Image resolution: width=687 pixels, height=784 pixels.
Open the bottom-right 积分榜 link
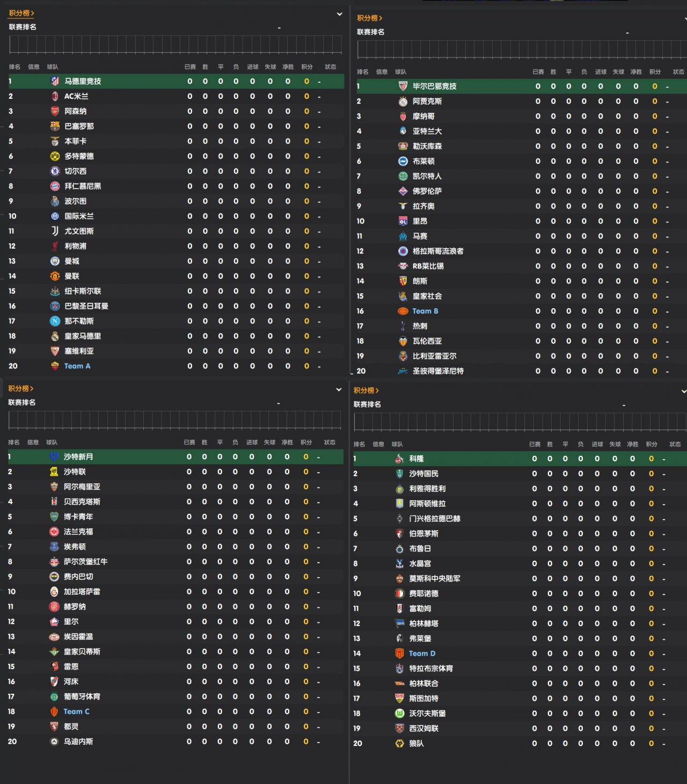pos(366,390)
